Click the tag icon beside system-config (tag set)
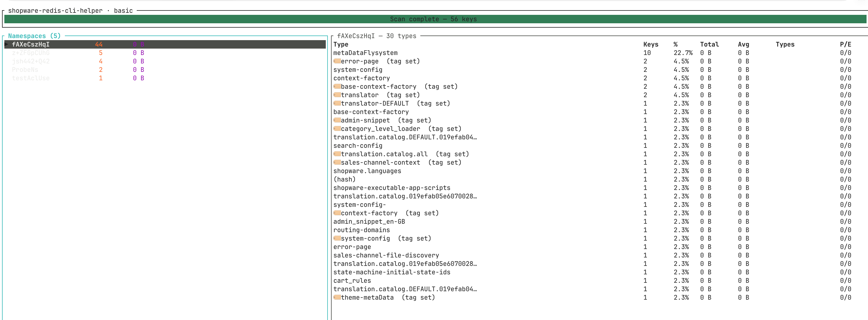 click(337, 238)
